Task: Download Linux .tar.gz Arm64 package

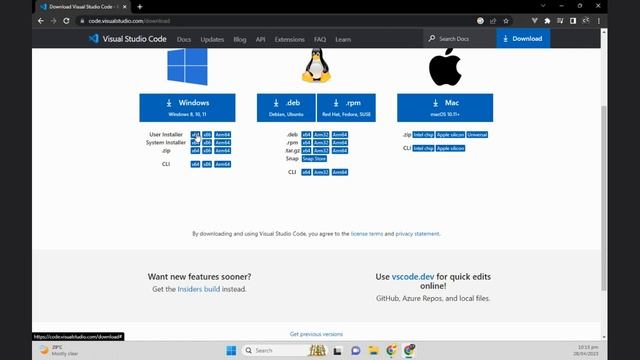Action: pos(340,151)
